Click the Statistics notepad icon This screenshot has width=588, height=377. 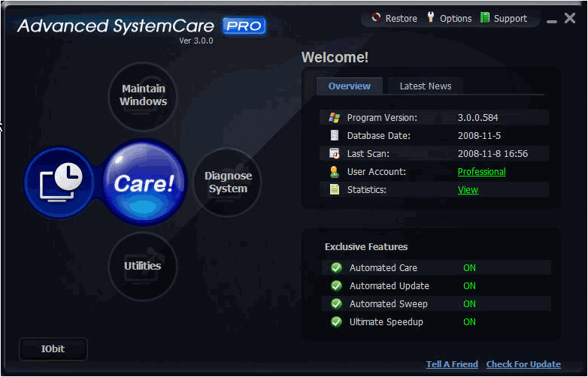click(x=334, y=190)
